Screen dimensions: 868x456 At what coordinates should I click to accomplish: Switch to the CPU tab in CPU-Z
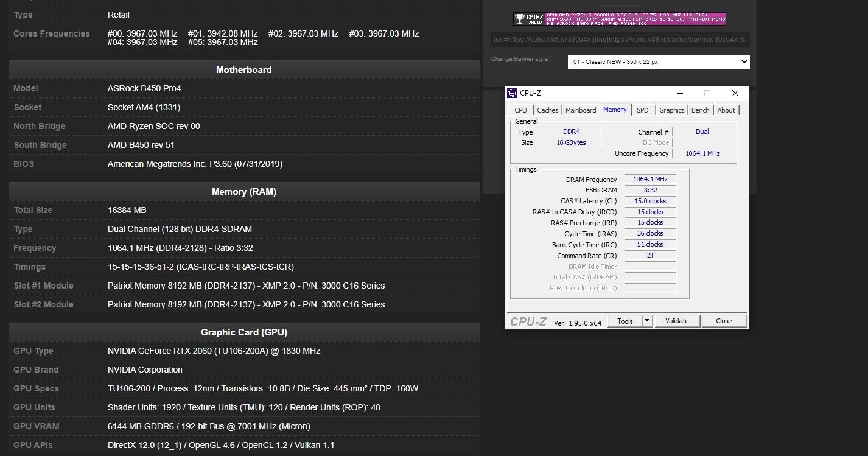click(520, 110)
